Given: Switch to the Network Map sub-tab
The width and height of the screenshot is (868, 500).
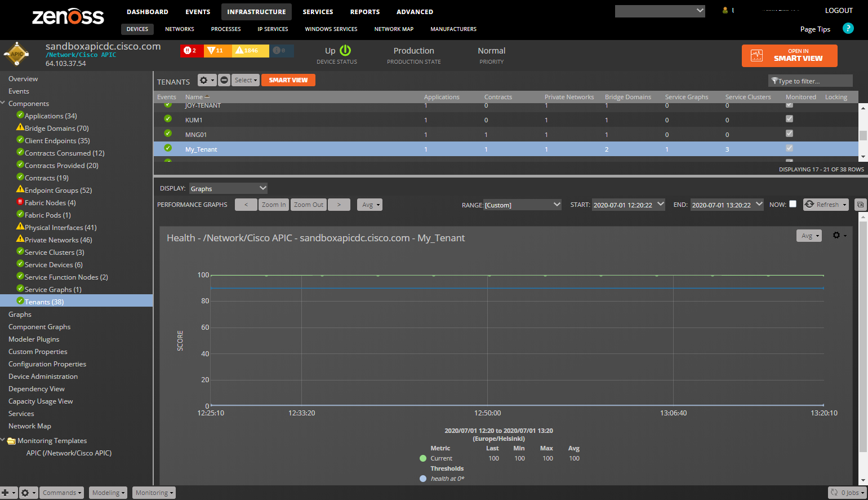Looking at the screenshot, I should click(x=394, y=29).
